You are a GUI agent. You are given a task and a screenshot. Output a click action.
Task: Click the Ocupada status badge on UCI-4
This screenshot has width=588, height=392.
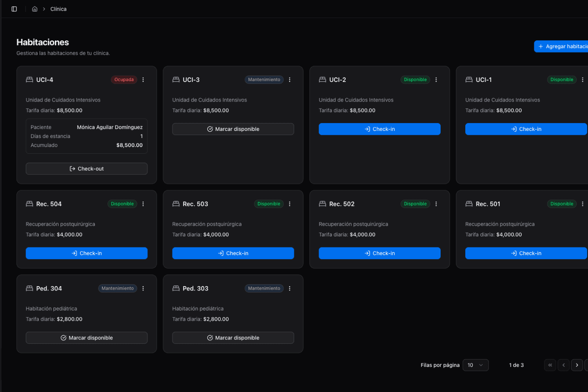(x=124, y=80)
